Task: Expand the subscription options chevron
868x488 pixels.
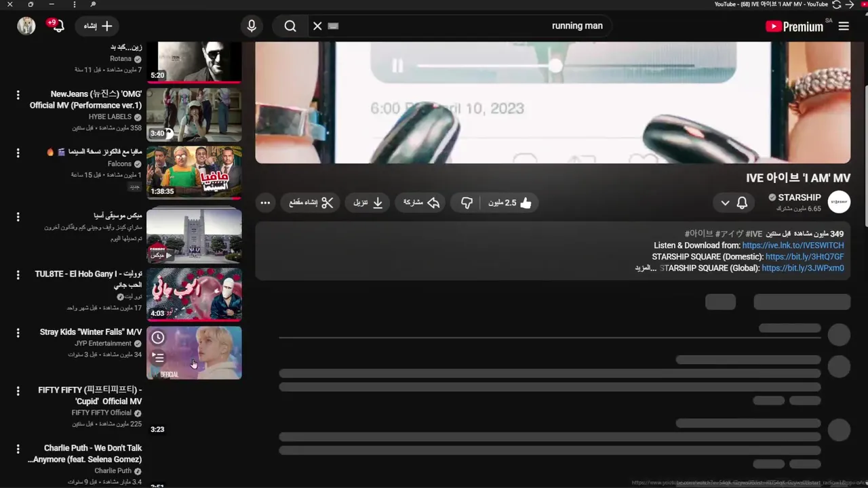Action: coord(725,203)
